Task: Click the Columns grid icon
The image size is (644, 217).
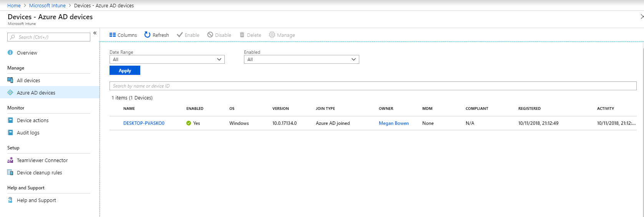Action: [x=113, y=35]
